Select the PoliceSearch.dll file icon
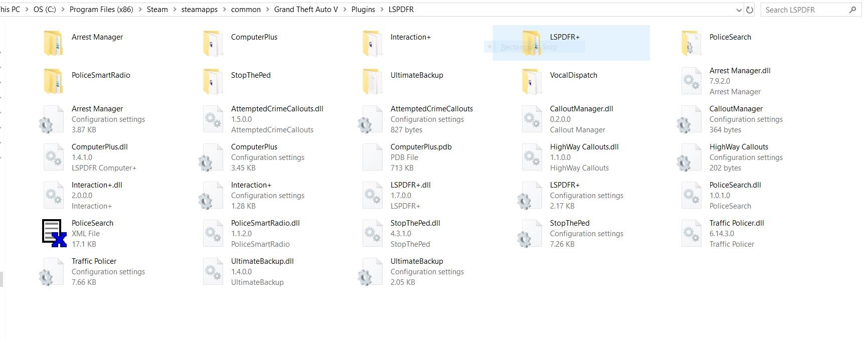The image size is (868, 340). [x=691, y=195]
